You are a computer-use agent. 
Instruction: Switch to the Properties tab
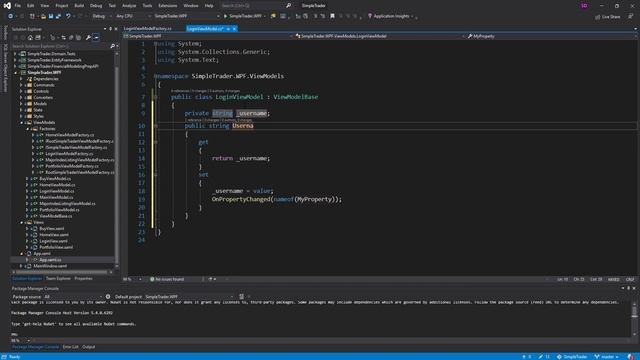click(x=83, y=278)
